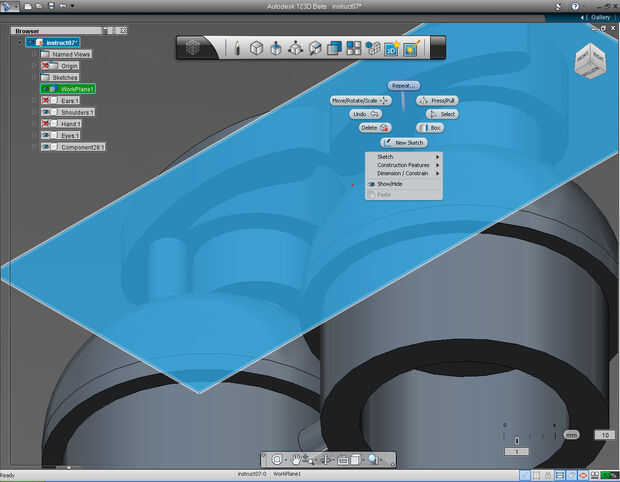Open the Pattern grid toolbar icon
This screenshot has width=620, height=482.
click(353, 48)
